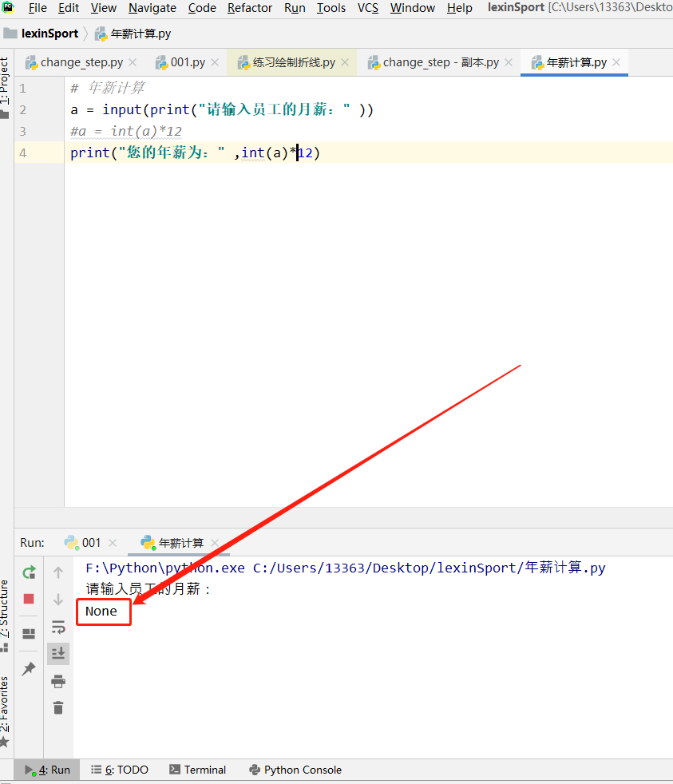Close the 001.py editor tab
Screen dimensions: 673x784
click(x=215, y=62)
